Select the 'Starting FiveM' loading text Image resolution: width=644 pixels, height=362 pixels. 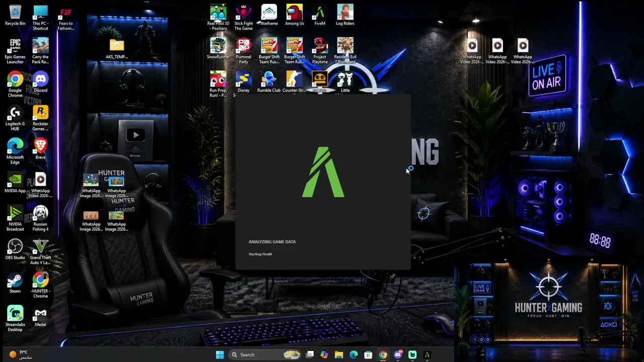coord(260,254)
